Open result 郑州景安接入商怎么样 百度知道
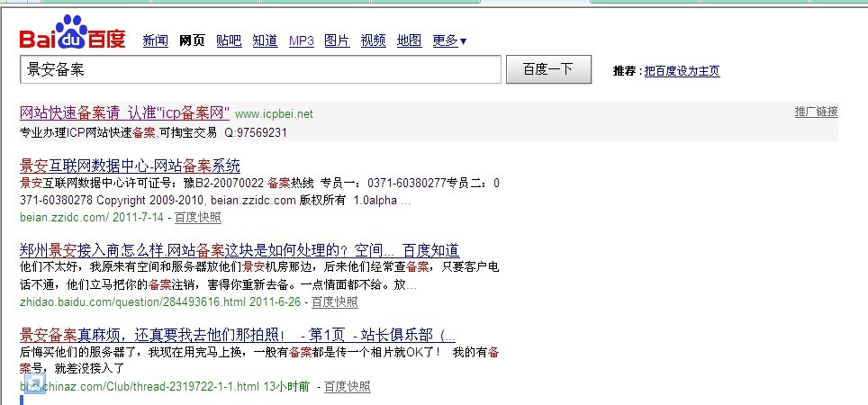868x405 pixels. tap(240, 250)
